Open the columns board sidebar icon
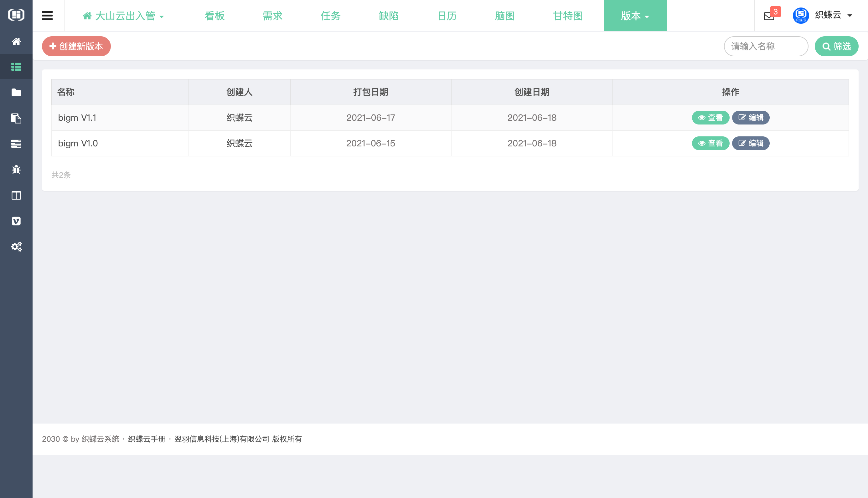The width and height of the screenshot is (868, 498). (x=16, y=195)
